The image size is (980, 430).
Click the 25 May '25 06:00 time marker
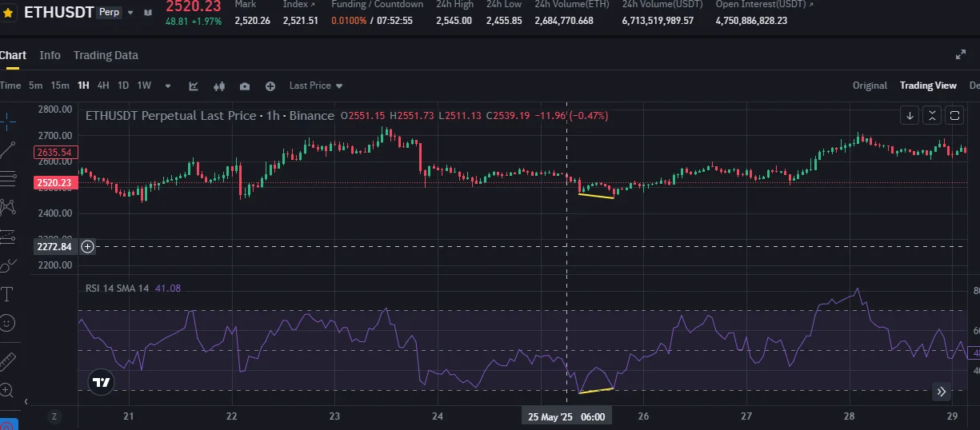pos(566,416)
